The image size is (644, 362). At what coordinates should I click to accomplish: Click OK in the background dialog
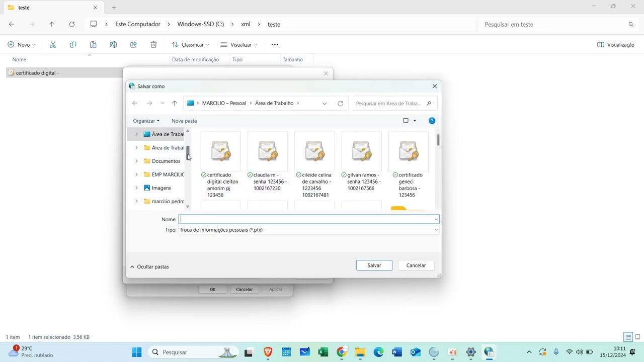213,289
